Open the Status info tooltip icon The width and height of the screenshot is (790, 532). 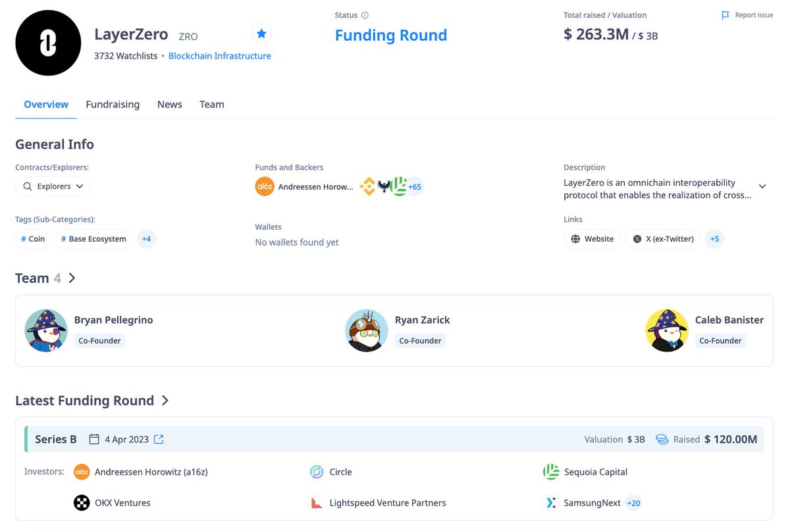(365, 15)
